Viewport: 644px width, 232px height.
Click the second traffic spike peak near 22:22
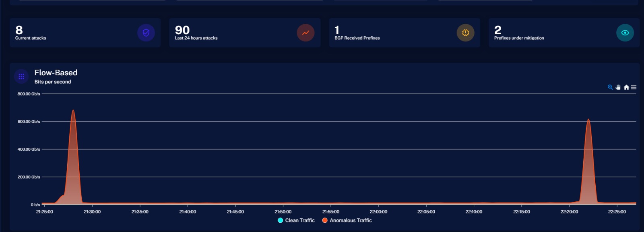pos(588,120)
